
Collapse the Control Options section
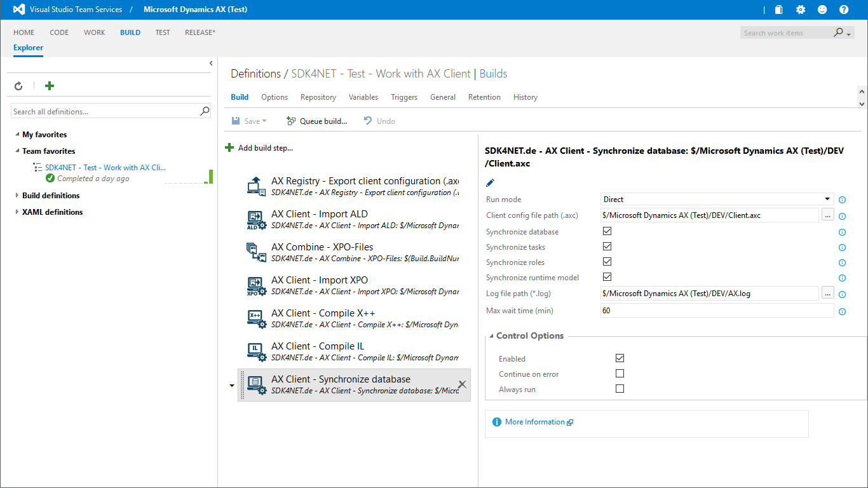click(491, 336)
